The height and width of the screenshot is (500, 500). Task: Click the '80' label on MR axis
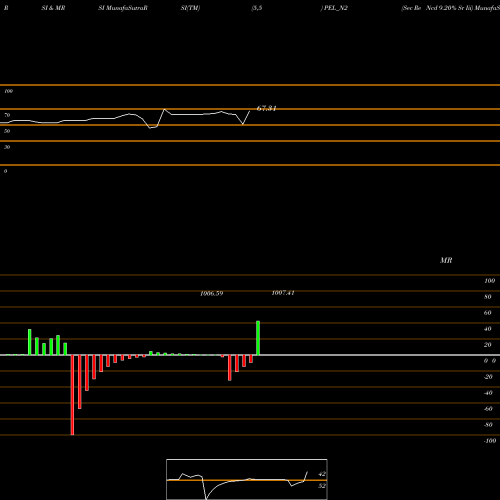point(488,297)
